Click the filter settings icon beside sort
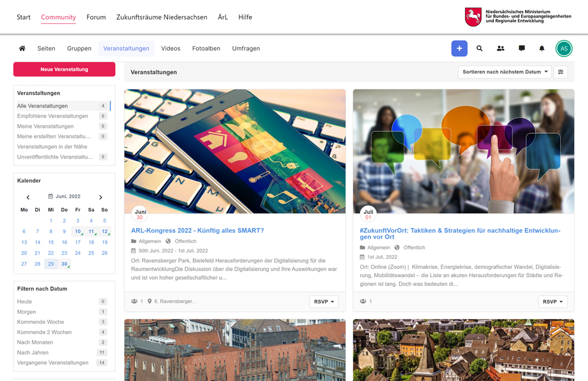Screen dimensions: 588x381 coord(560,72)
